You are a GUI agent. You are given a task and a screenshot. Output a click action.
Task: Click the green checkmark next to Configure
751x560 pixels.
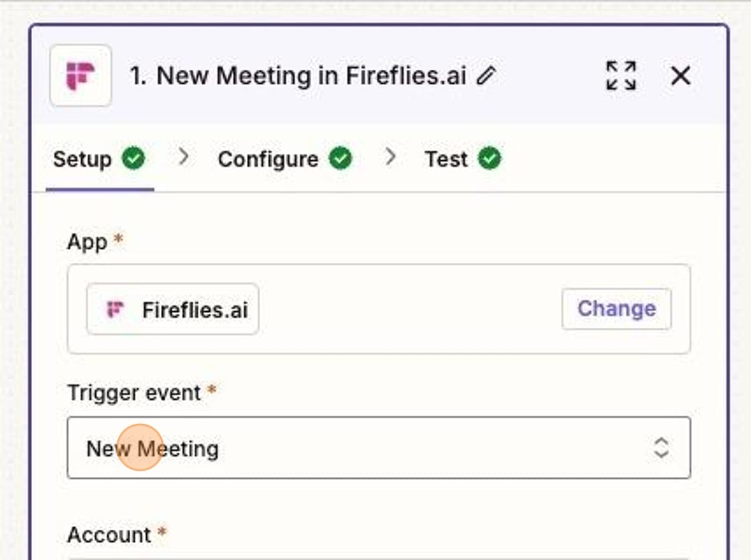[x=341, y=158]
